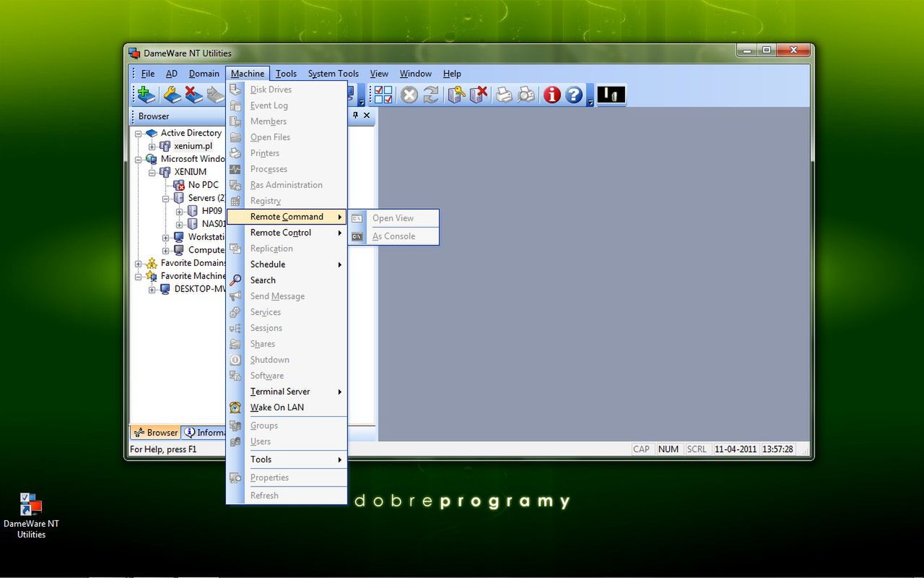Click the NUM indicator in status bar
The width and height of the screenshot is (924, 578).
point(668,449)
